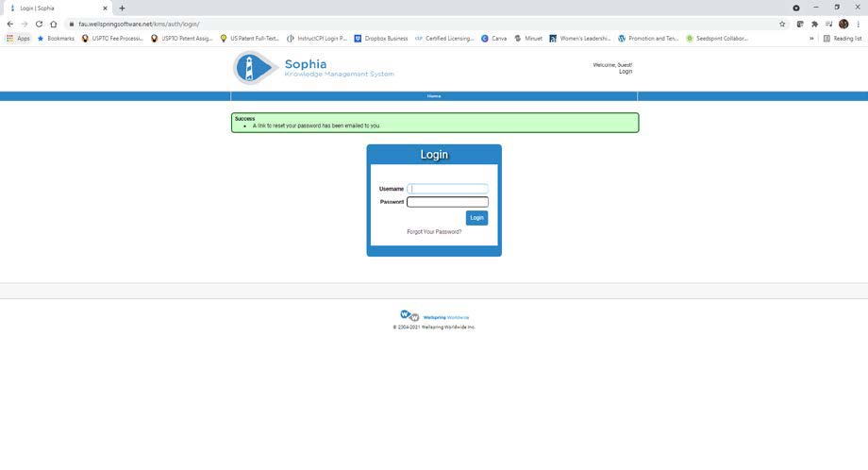Open the Chrome profile avatar menu
This screenshot has height=470, width=868.
coord(843,24)
